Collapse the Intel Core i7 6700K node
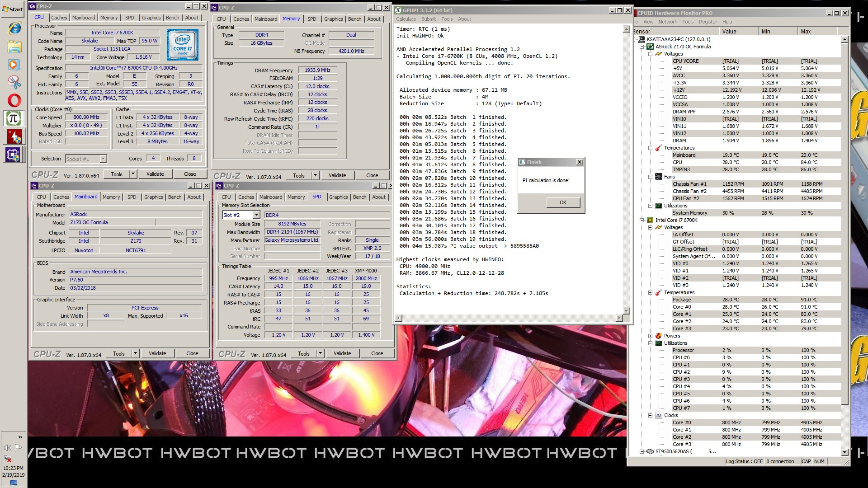 click(x=642, y=220)
